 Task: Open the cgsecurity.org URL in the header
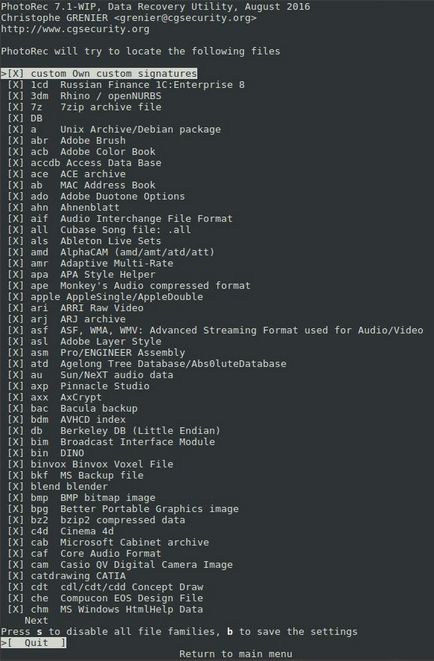pyautogui.click(x=75, y=29)
